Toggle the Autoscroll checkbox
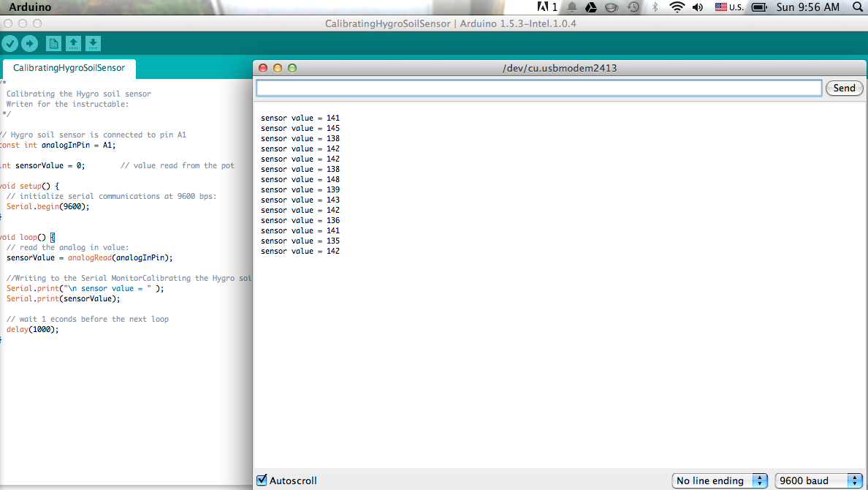Image resolution: width=868 pixels, height=490 pixels. click(x=262, y=480)
